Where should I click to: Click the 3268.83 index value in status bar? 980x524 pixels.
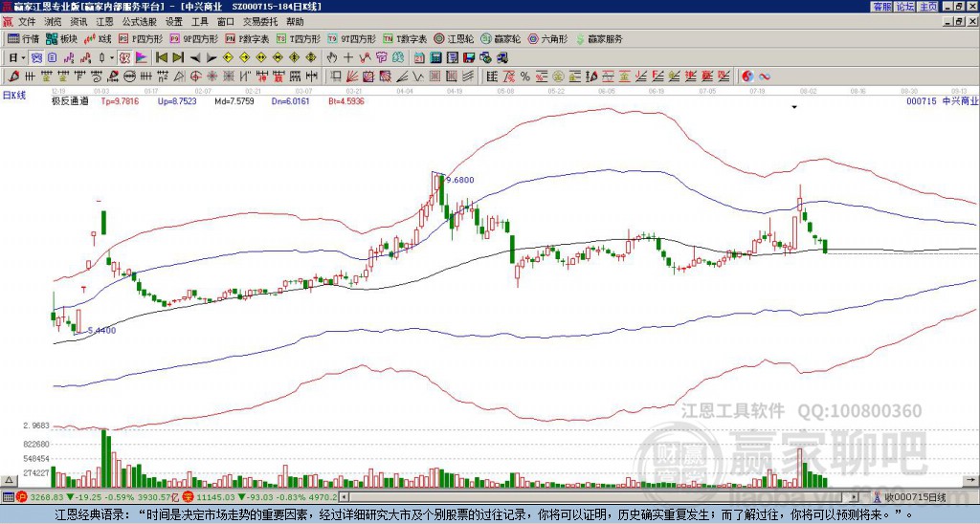click(48, 497)
